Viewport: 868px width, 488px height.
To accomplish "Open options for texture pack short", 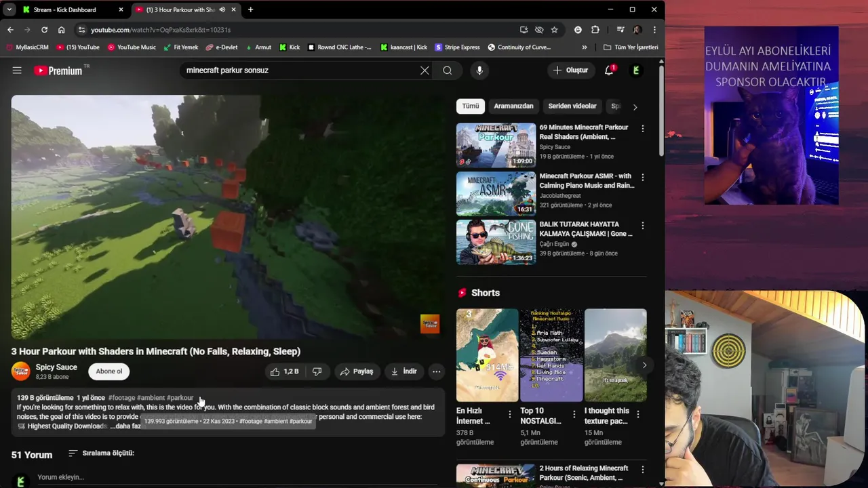I will [638, 414].
